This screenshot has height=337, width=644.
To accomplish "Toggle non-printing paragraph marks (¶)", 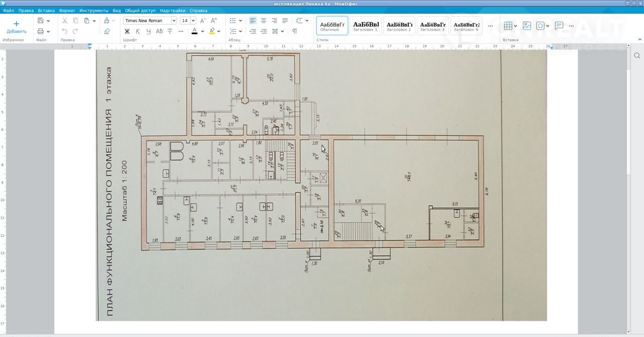I will (294, 31).
